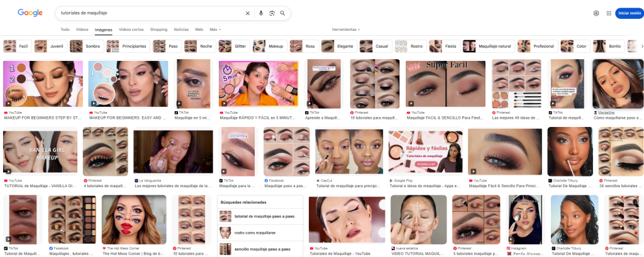Open the Google apps grid icon
The height and width of the screenshot is (257, 644).
point(609,13)
